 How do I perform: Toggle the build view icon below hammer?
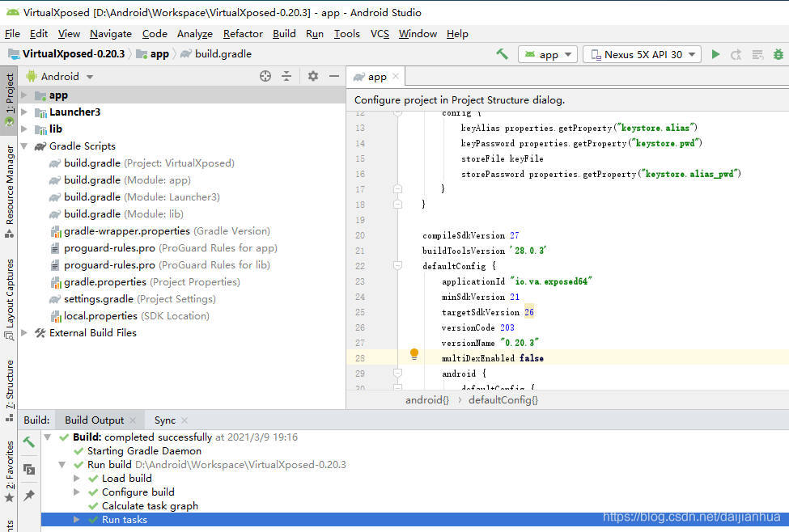click(x=28, y=469)
